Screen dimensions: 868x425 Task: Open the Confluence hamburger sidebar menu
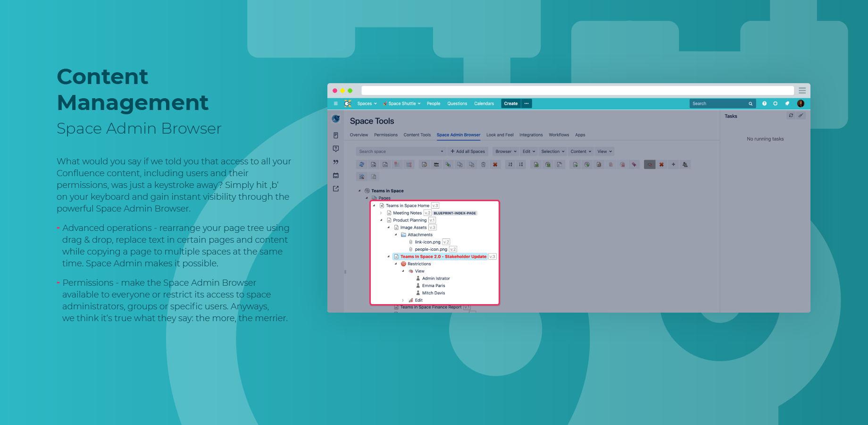(336, 103)
